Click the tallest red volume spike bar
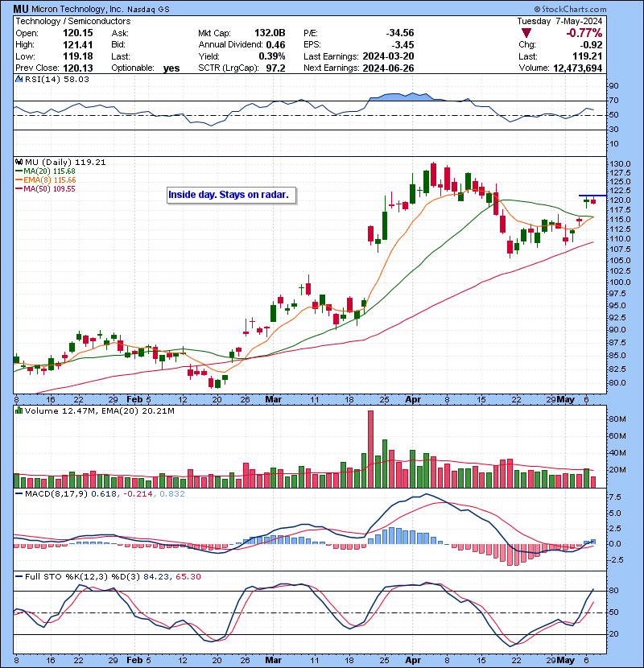The width and height of the screenshot is (644, 668). (370, 449)
